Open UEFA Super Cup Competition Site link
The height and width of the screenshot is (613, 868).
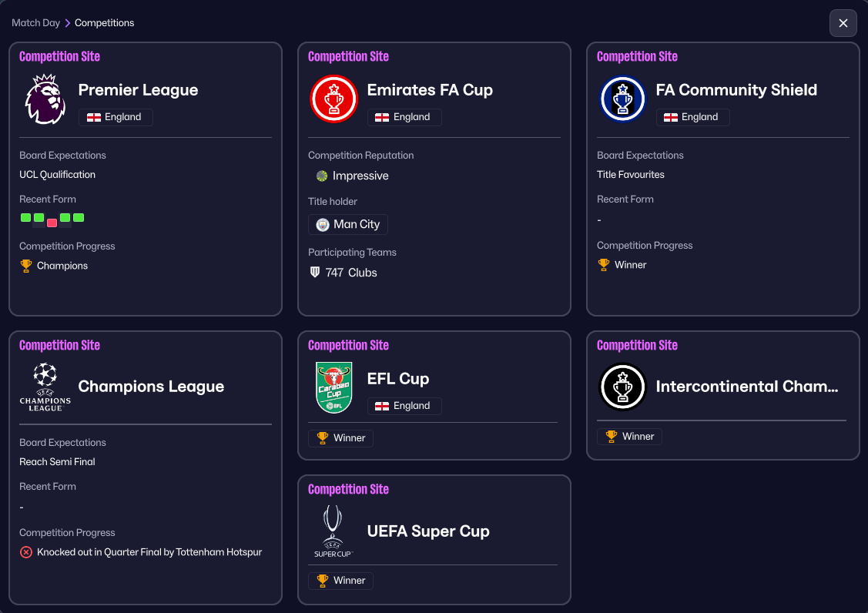348,490
